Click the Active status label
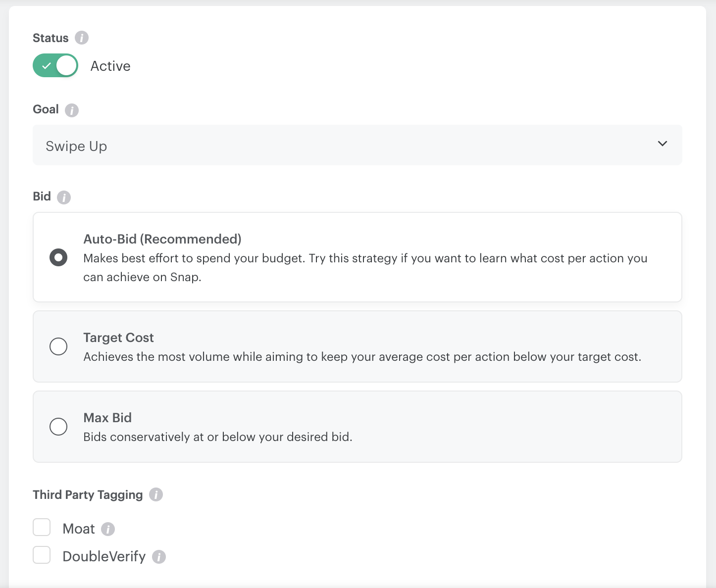 [x=110, y=66]
